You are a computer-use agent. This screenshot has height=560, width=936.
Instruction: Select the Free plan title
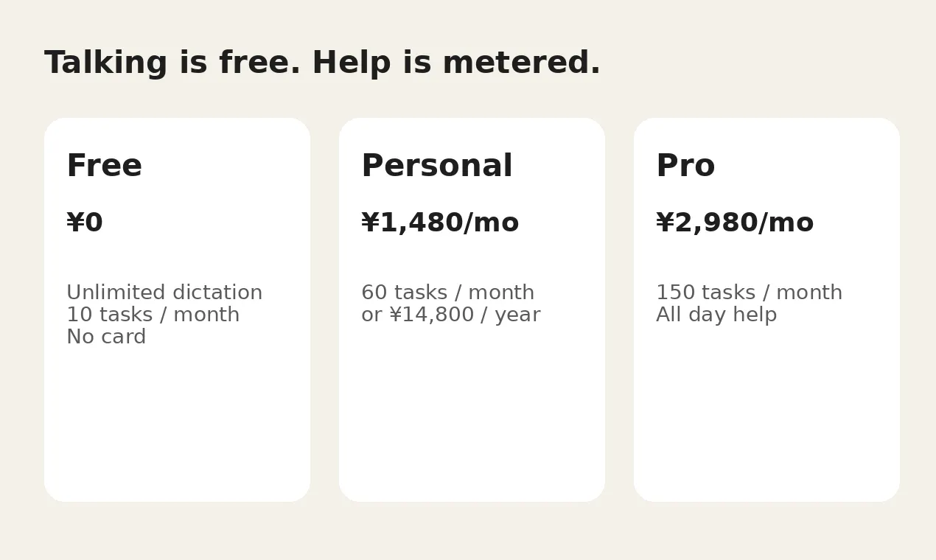pos(104,166)
